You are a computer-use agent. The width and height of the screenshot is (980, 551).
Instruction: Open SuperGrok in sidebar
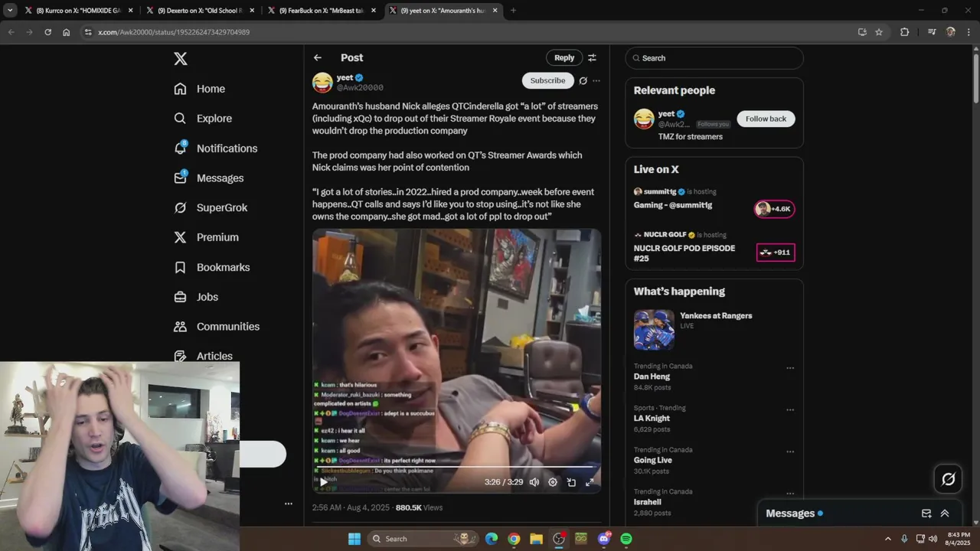210,207
